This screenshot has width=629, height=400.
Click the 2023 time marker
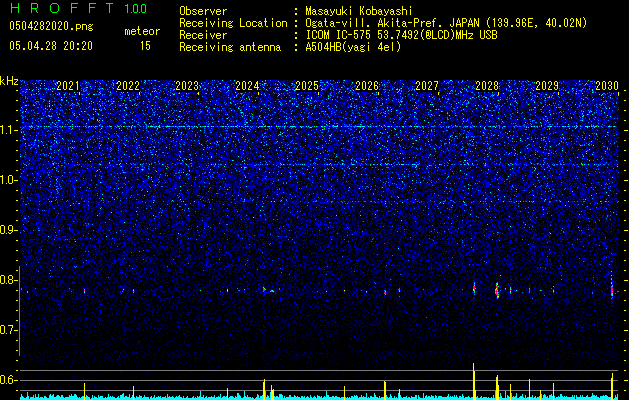point(187,86)
